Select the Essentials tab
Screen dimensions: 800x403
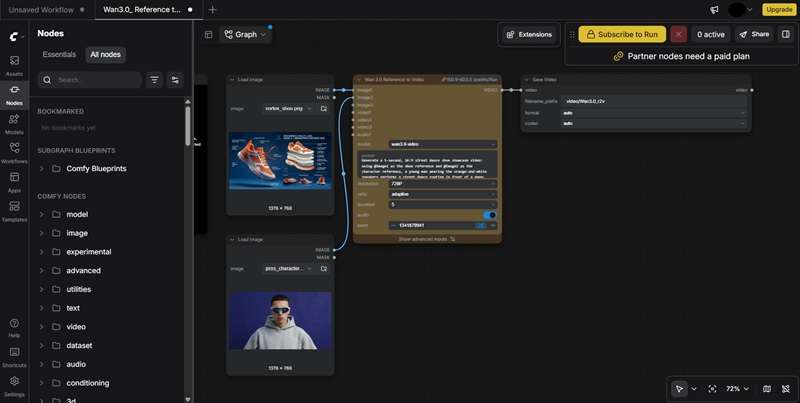click(59, 55)
